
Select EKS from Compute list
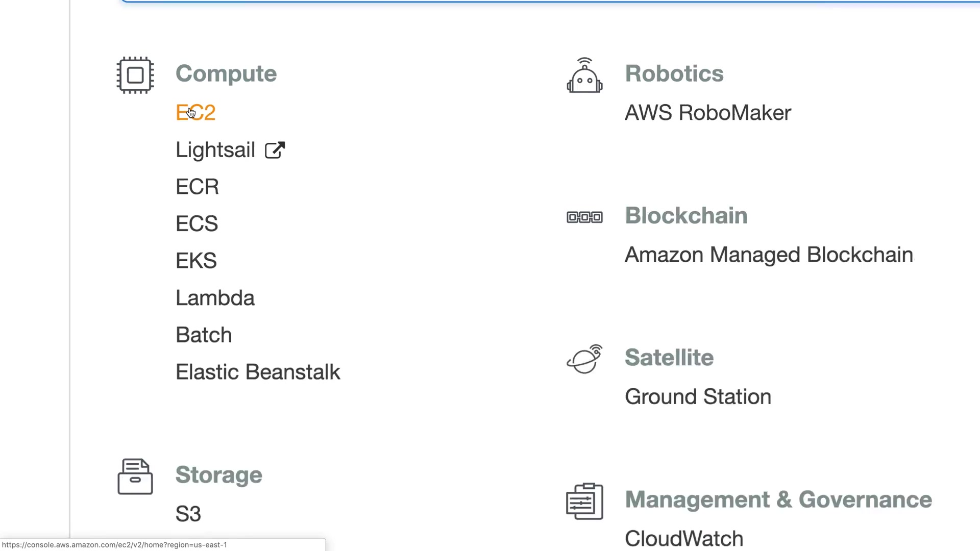point(196,261)
